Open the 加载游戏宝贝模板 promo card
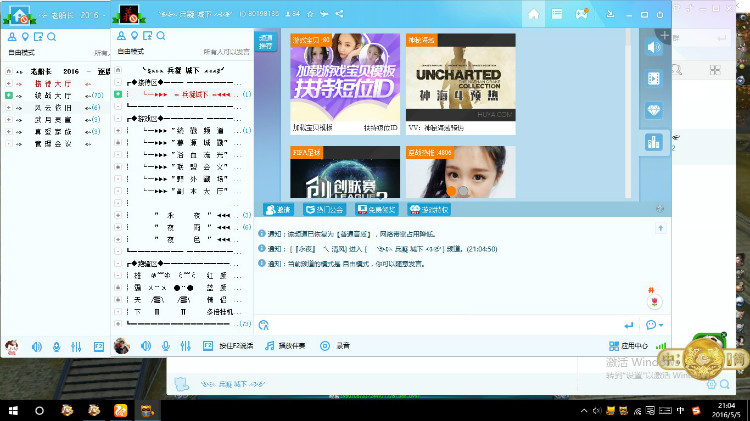 345,84
